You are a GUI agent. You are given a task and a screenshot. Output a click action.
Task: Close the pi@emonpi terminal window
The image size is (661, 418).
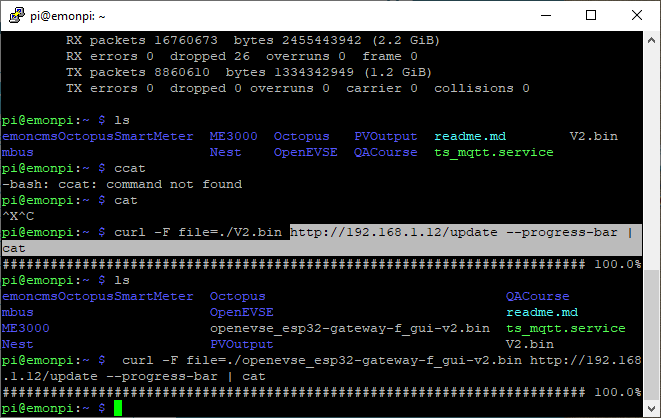click(x=635, y=15)
